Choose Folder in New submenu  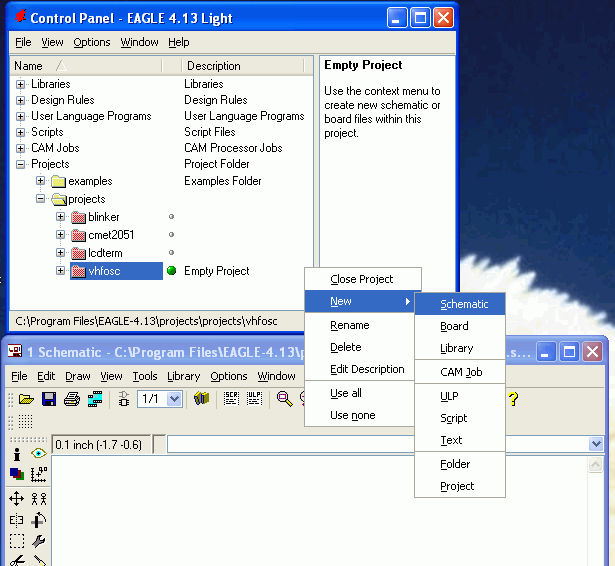click(x=460, y=464)
